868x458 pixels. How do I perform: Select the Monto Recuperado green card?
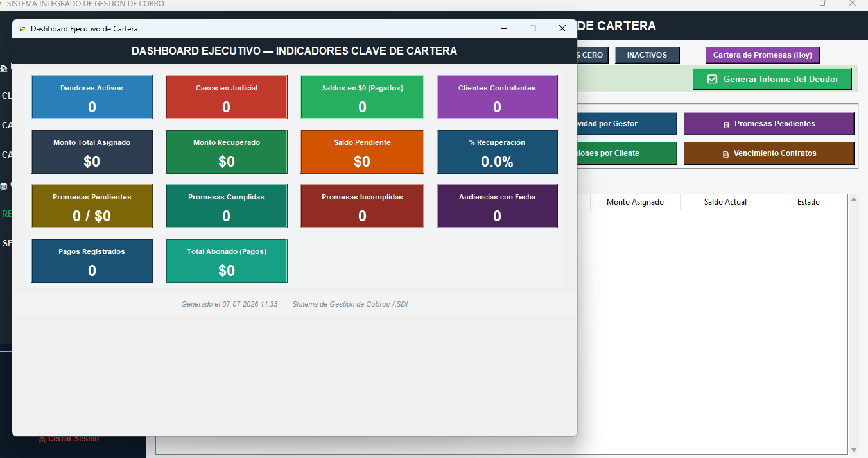pyautogui.click(x=227, y=151)
